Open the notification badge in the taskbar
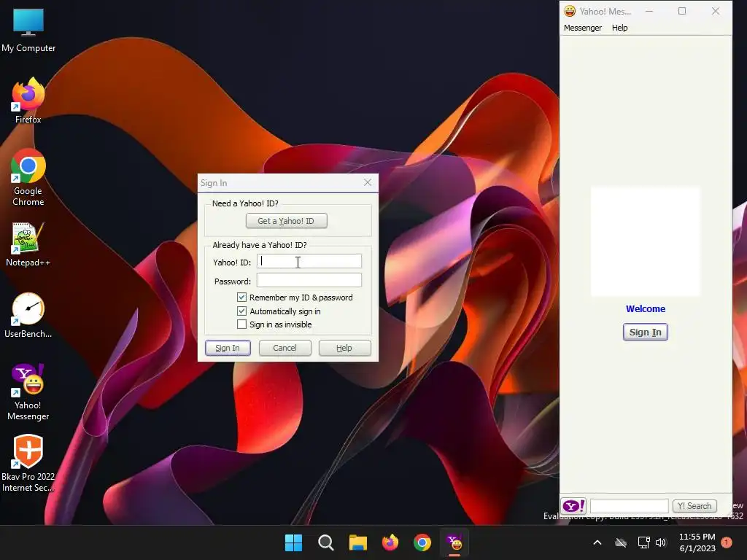The width and height of the screenshot is (747, 560). pyautogui.click(x=727, y=542)
